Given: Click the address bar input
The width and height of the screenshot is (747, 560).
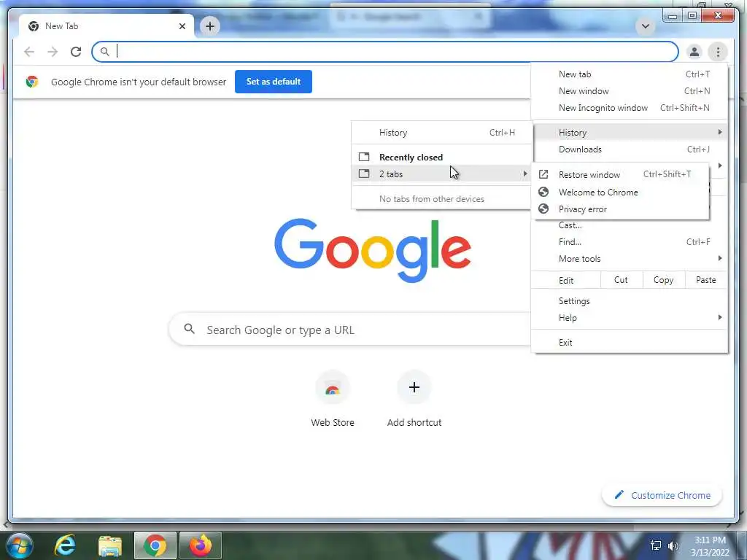Looking at the screenshot, I should 385,52.
